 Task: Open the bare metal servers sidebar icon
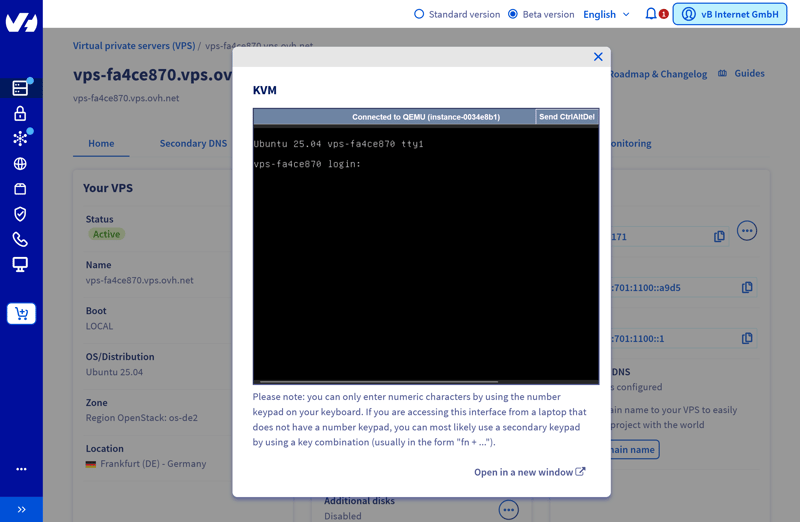coord(20,88)
